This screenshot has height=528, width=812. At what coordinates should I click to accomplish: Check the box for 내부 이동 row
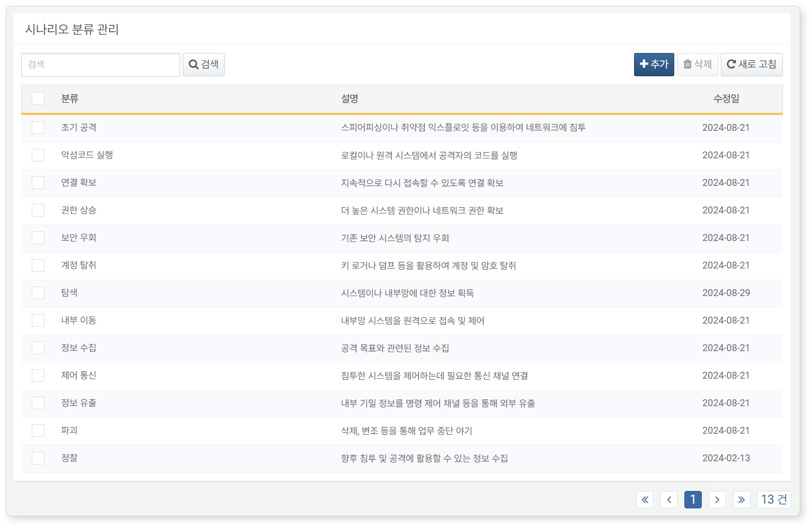pos(38,320)
